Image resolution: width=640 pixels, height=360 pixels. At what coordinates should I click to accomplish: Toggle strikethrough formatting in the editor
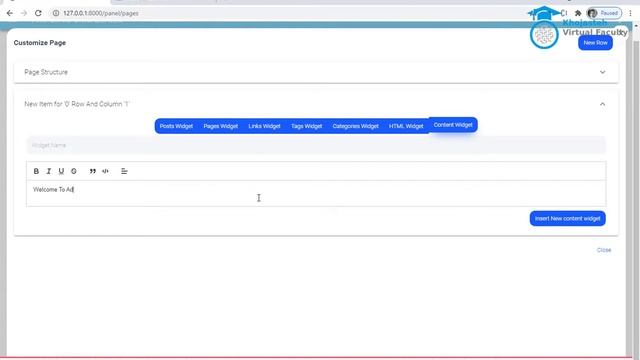73,171
